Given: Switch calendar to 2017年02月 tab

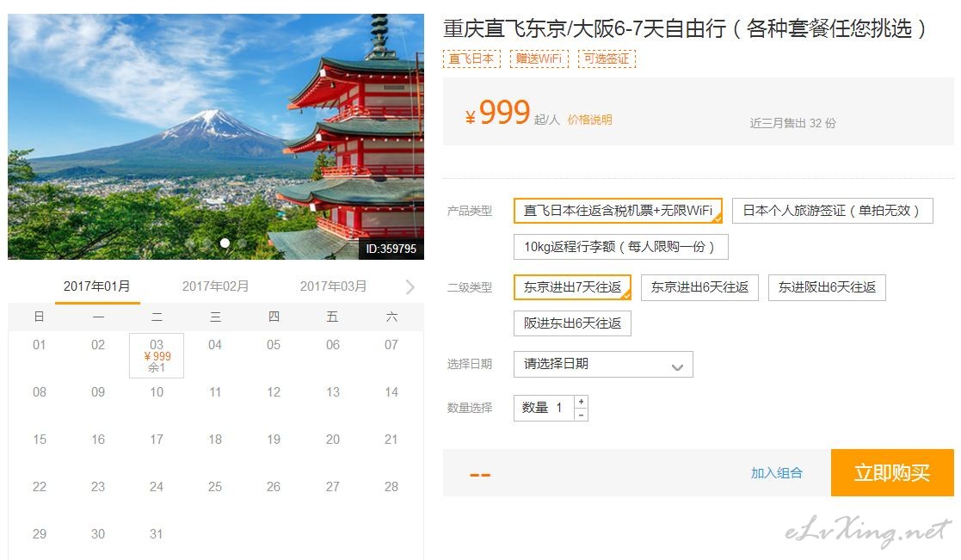Looking at the screenshot, I should (215, 286).
